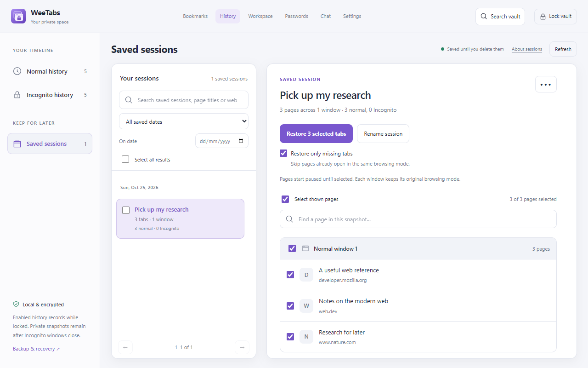Switch to the History tab
Screen dimensions: 588x368
[x=228, y=16]
